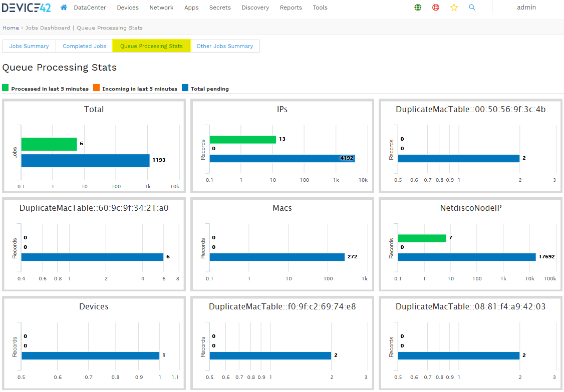The width and height of the screenshot is (564, 392).
Task: Select the Other Jobs Summary tab
Action: [224, 46]
